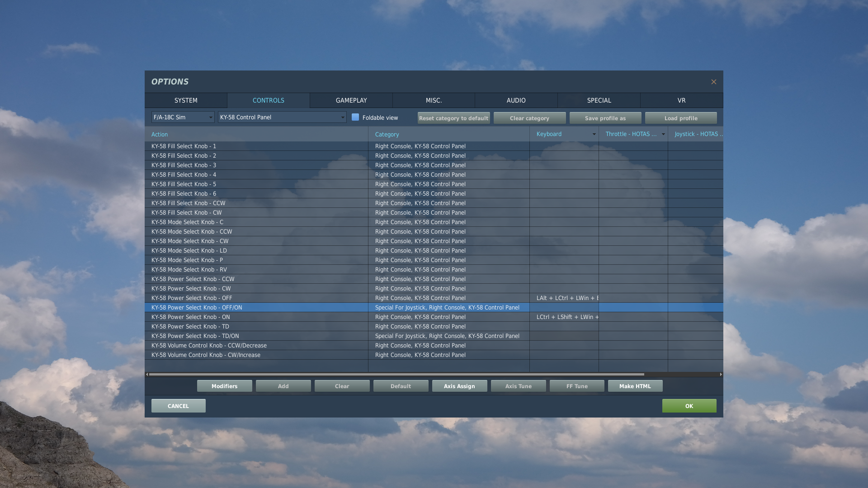Switch to the AUDIO tab
Viewport: 868px width, 488px height.
coord(516,100)
